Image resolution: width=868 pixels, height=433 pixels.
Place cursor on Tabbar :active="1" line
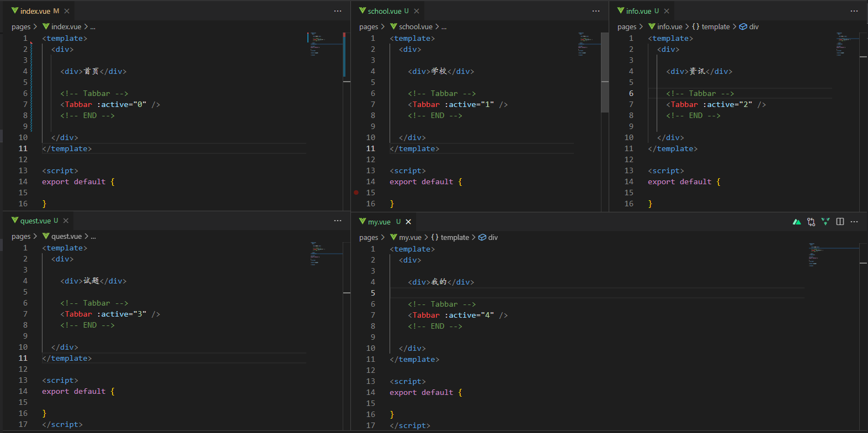click(x=458, y=104)
